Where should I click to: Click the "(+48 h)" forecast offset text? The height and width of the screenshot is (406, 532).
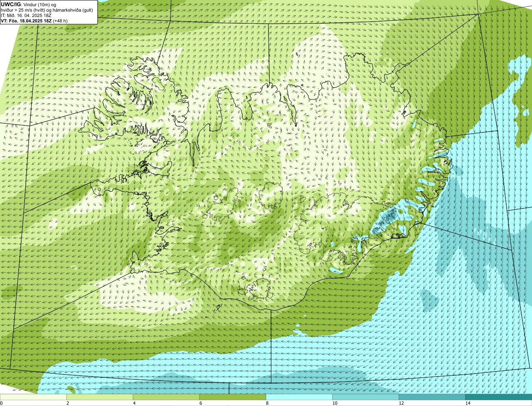click(60, 20)
